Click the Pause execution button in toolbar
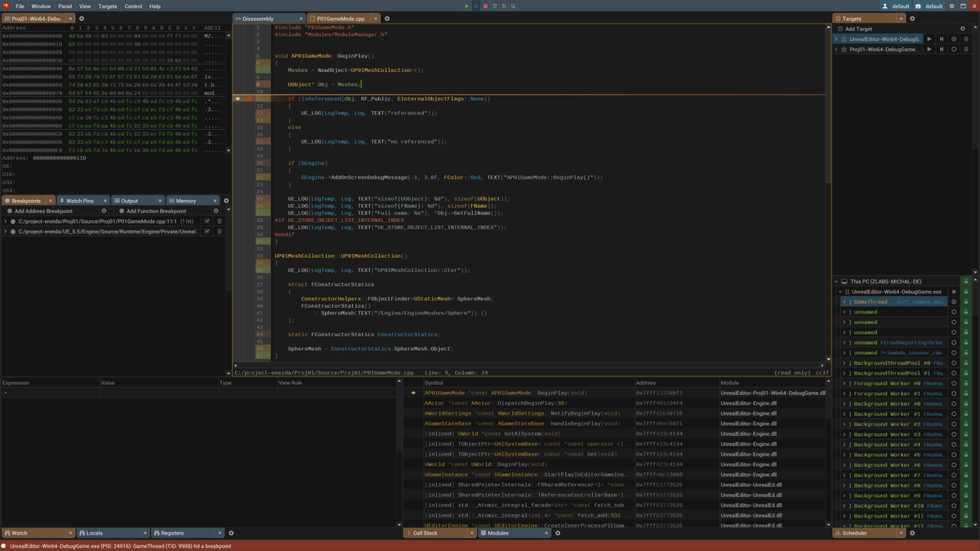The width and height of the screenshot is (980, 551). pyautogui.click(x=476, y=6)
